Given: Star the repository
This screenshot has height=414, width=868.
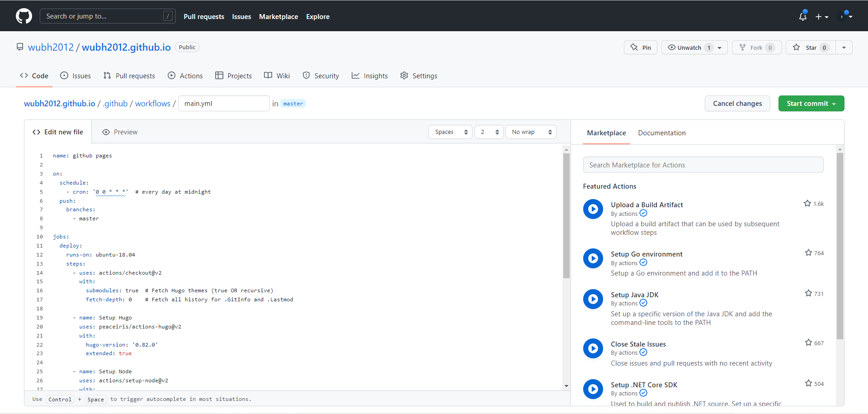Looking at the screenshot, I should (811, 48).
